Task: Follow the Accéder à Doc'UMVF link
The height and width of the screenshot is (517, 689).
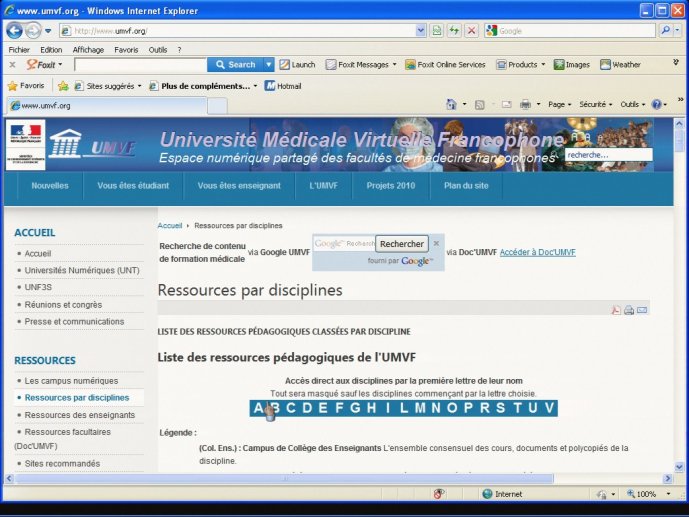Action: point(537,252)
